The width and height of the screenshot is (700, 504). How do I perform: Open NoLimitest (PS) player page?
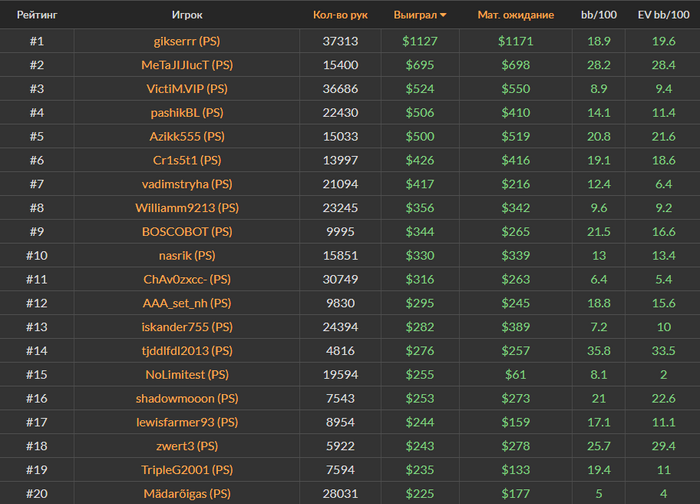(186, 375)
